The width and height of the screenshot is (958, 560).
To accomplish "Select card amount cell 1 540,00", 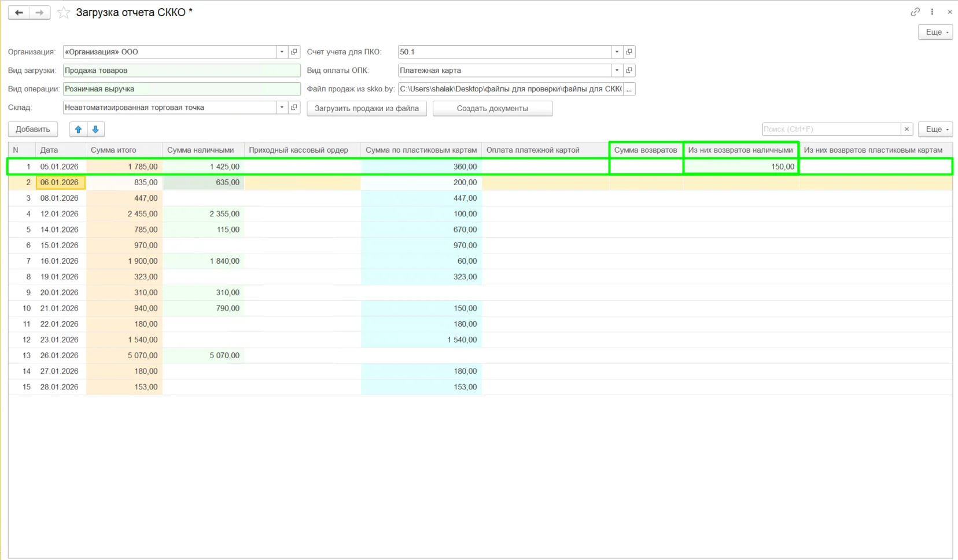I will point(421,340).
